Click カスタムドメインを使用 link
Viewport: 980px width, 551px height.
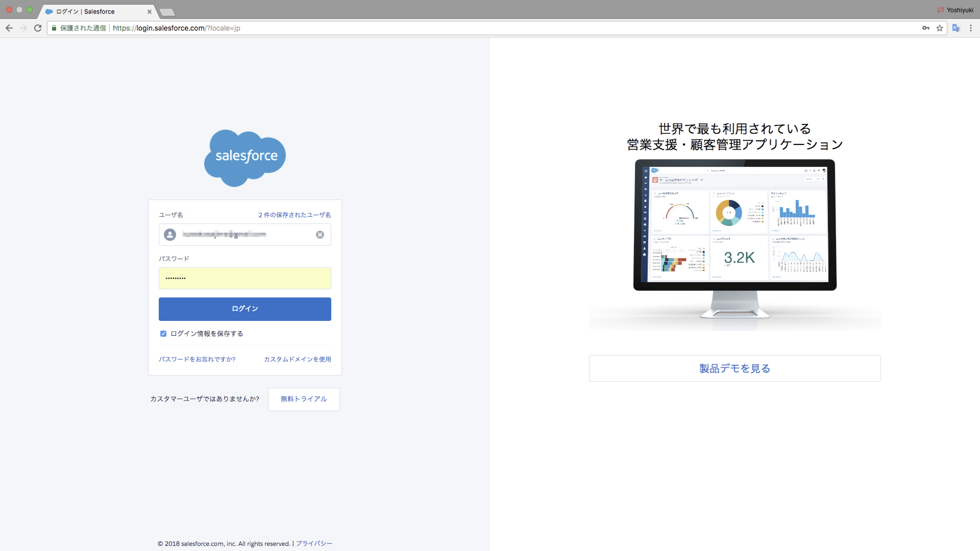pyautogui.click(x=297, y=359)
